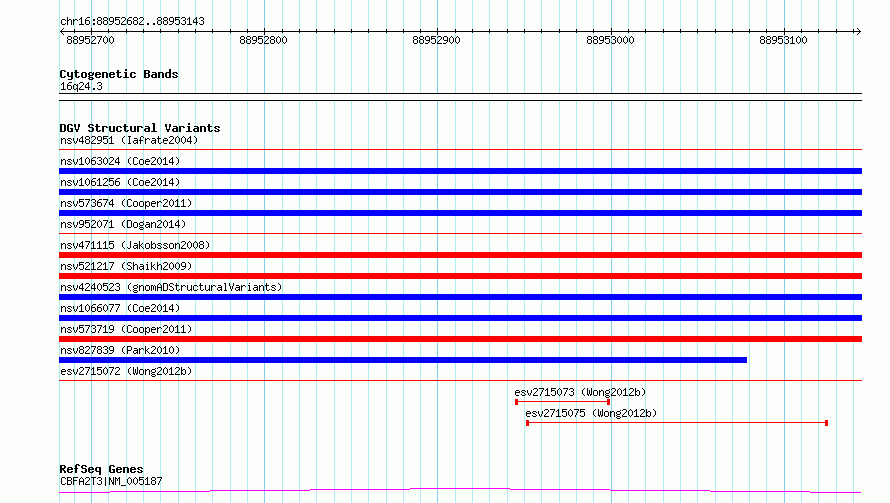
Task: Select the 16q24.3 band label
Action: click(81, 86)
